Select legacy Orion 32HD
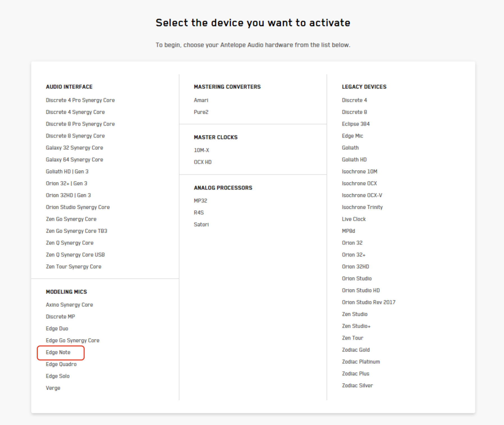 tap(355, 267)
